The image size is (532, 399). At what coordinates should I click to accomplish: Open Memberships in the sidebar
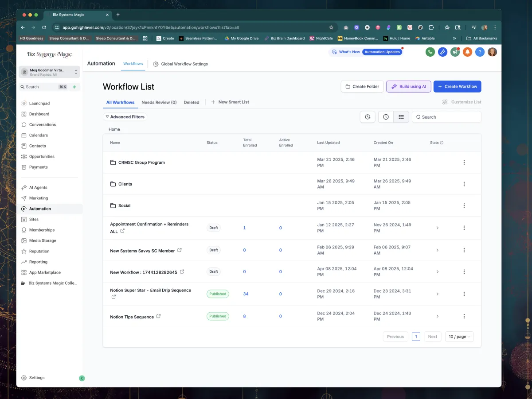[42, 230]
